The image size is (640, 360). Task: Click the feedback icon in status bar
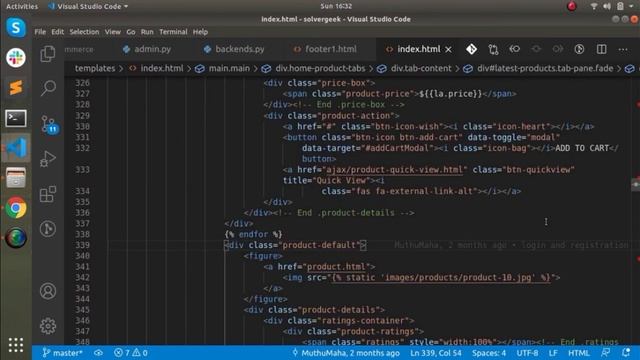(606, 353)
